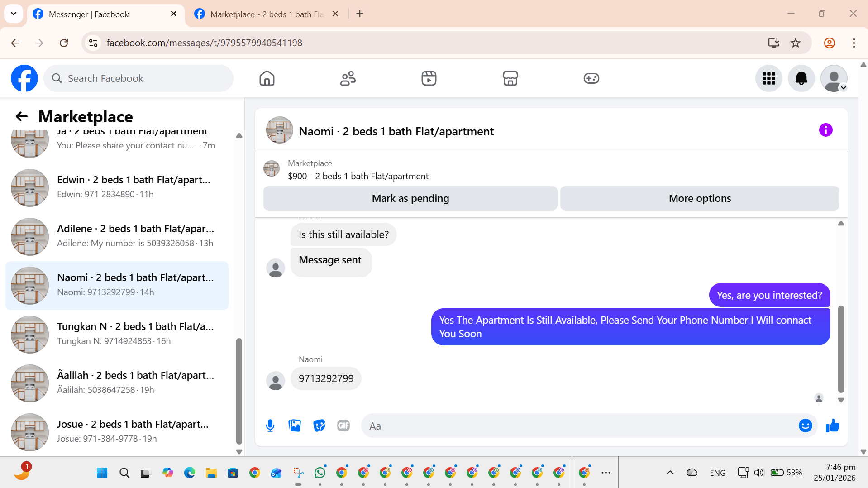Focus the Search Facebook field

click(x=138, y=78)
